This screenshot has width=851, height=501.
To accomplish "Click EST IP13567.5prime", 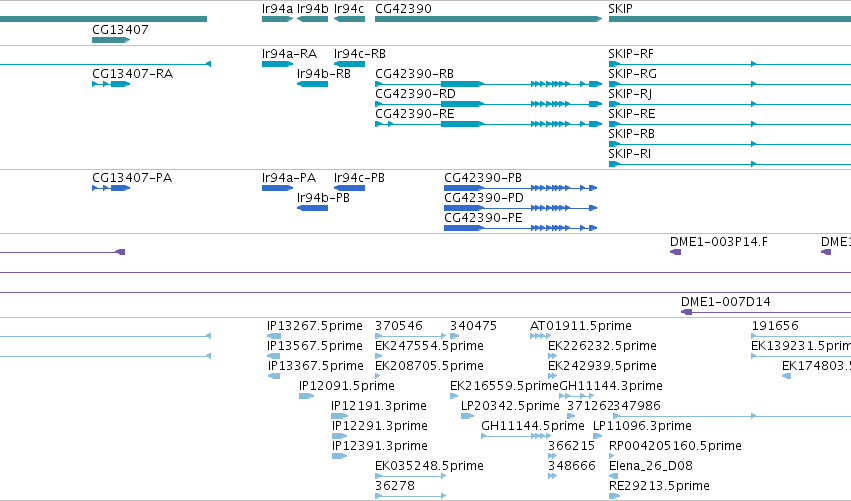I will tap(274, 356).
